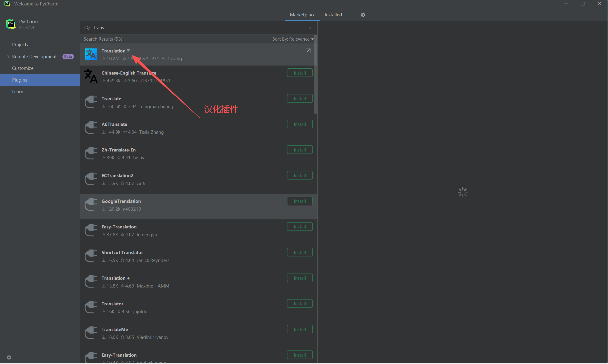Click the Translation plugin blue icon

(91, 54)
